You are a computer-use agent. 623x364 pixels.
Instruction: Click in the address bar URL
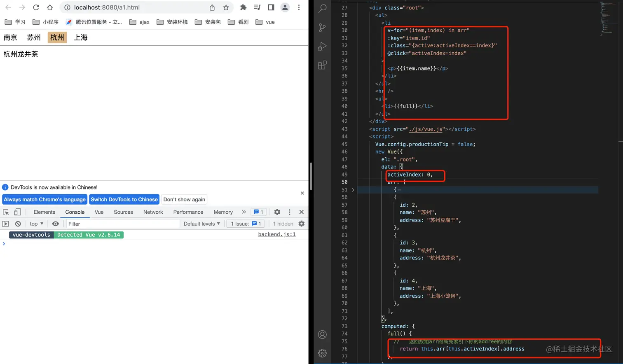[107, 7]
